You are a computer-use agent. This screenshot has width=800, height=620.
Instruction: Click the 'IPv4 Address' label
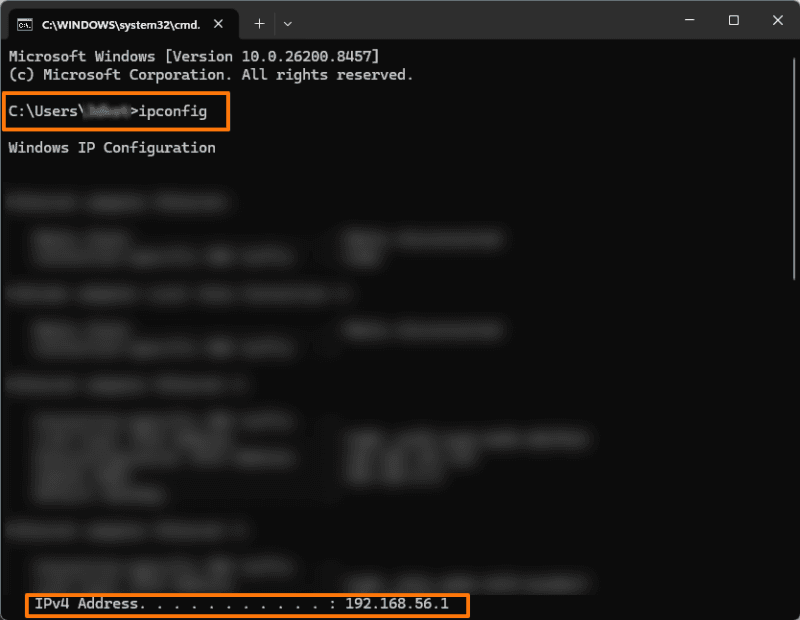[86, 604]
